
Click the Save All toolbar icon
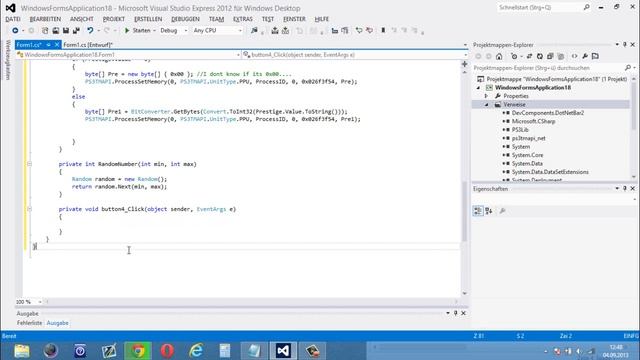(x=76, y=31)
